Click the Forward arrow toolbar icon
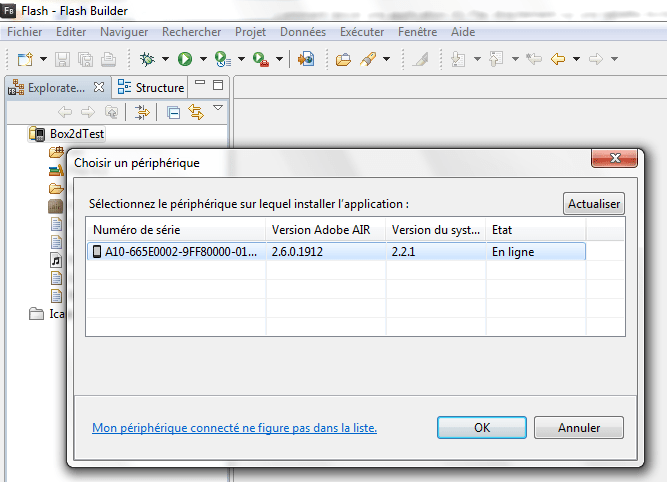The width and height of the screenshot is (667, 482). 596,59
